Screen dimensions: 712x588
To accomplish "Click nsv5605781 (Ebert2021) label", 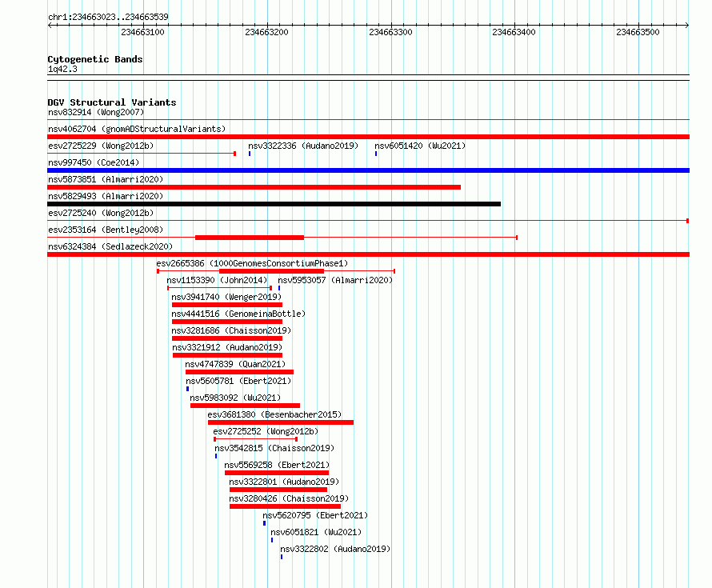I will [238, 381].
